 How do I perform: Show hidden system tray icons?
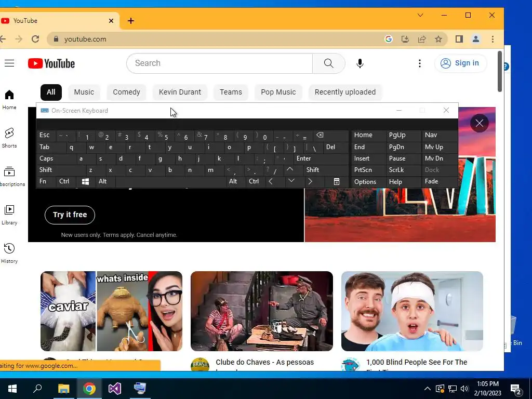coord(427,389)
